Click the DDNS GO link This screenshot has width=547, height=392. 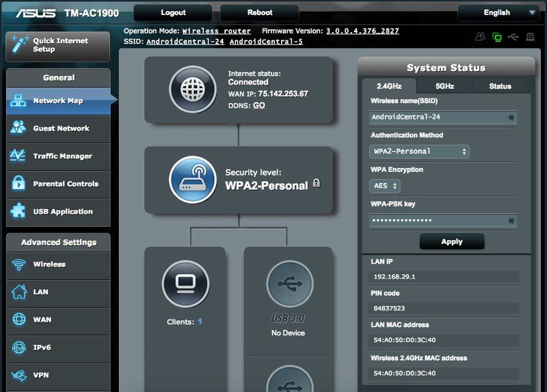click(259, 106)
